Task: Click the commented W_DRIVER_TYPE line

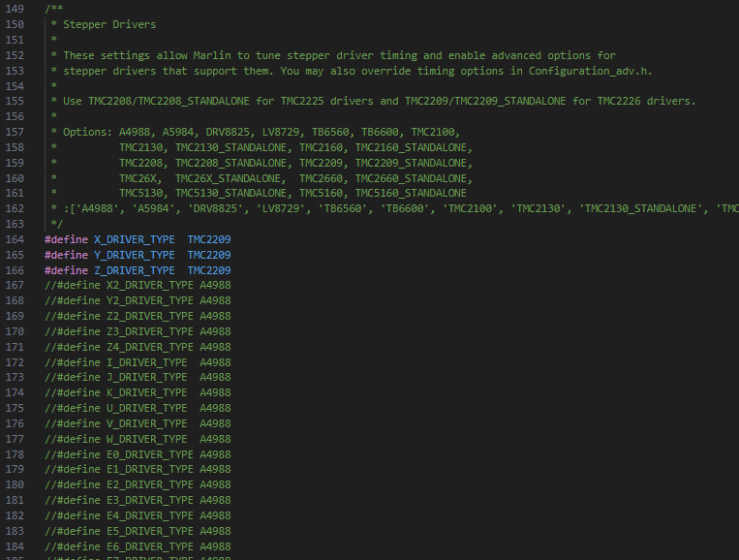Action: click(138, 439)
